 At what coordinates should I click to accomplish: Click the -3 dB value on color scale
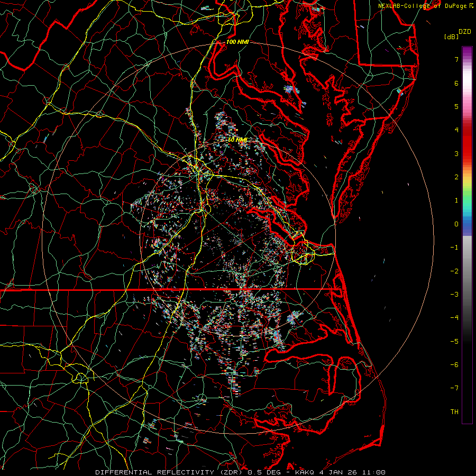(x=454, y=295)
